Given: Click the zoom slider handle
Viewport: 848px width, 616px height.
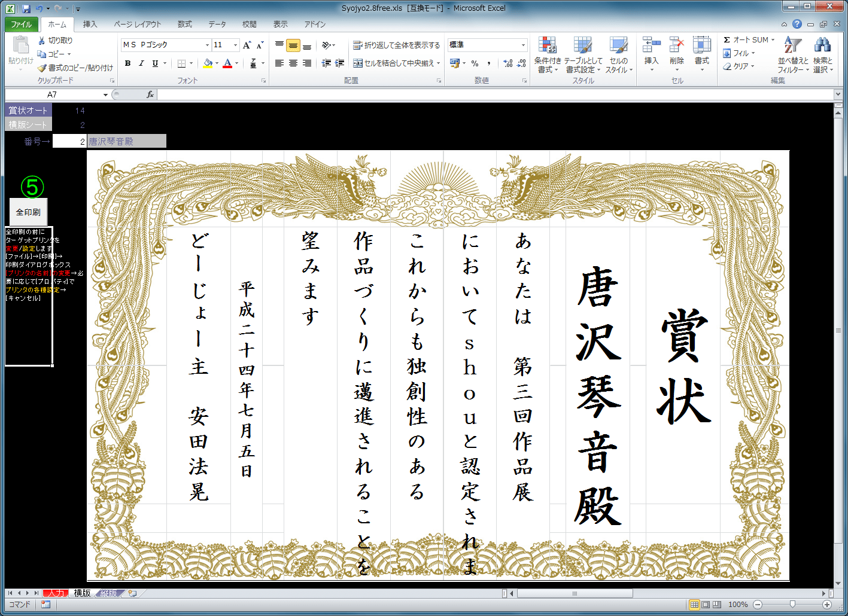Looking at the screenshot, I should coord(792,605).
